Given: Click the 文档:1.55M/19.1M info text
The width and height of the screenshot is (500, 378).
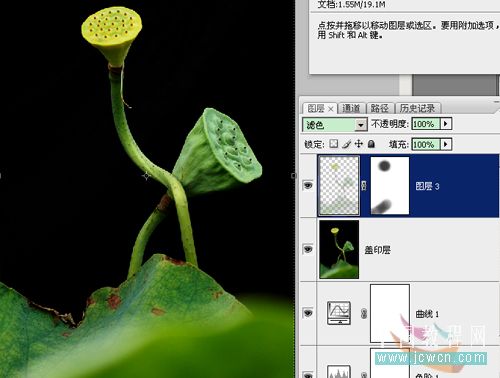Looking at the screenshot, I should [x=351, y=4].
